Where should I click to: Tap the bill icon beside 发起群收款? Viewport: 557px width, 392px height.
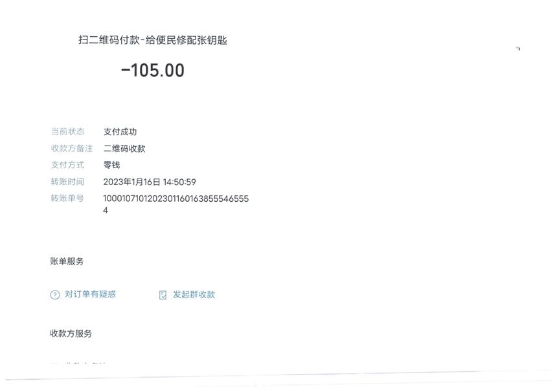pyautogui.click(x=163, y=295)
